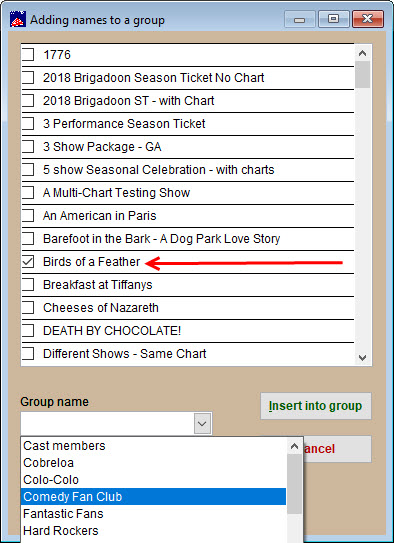The height and width of the screenshot is (543, 394).
Task: Click the application icon in title bar
Action: [18, 19]
